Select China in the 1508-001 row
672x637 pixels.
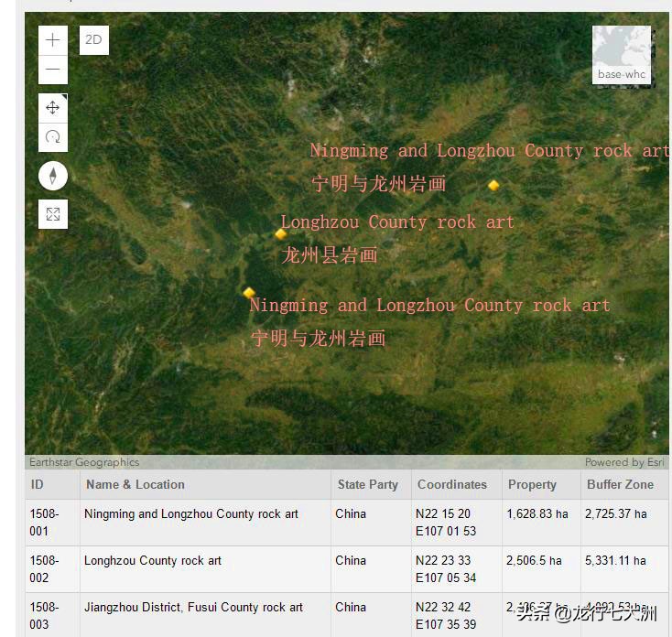(351, 513)
